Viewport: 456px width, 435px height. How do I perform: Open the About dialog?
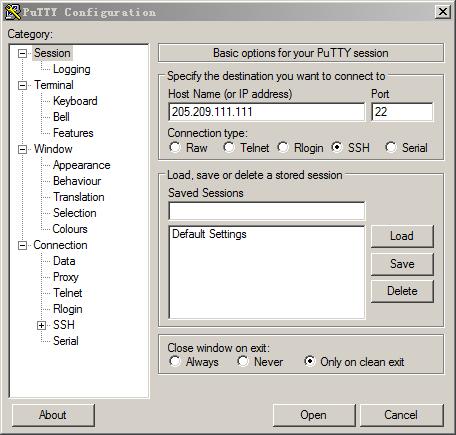pyautogui.click(x=53, y=415)
